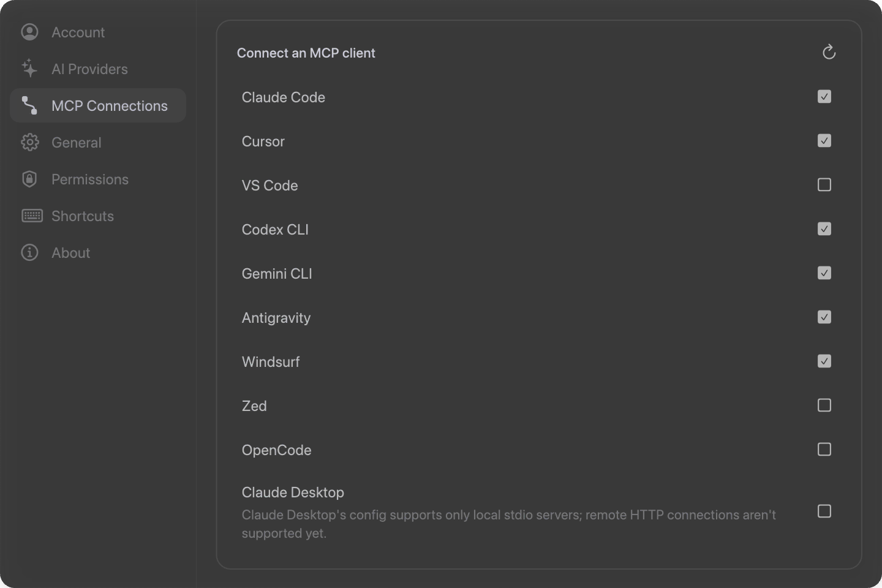Screen dimensions: 882x588
Task: Click the "VS Code" client label
Action: (x=270, y=186)
